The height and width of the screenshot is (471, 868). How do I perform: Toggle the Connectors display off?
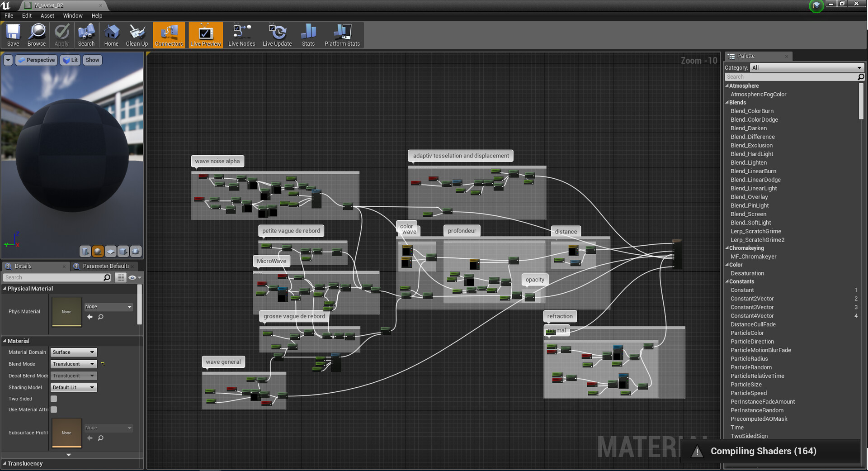[169, 34]
